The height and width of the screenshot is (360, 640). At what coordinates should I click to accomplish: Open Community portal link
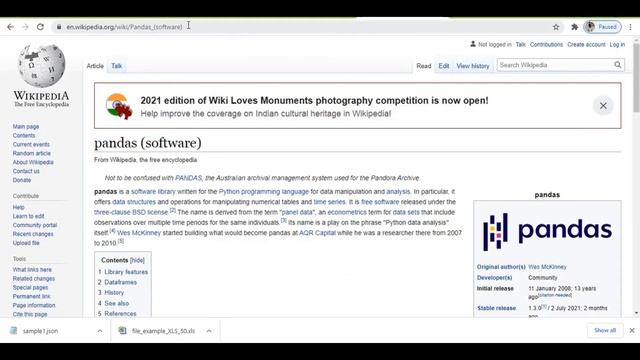click(x=35, y=225)
